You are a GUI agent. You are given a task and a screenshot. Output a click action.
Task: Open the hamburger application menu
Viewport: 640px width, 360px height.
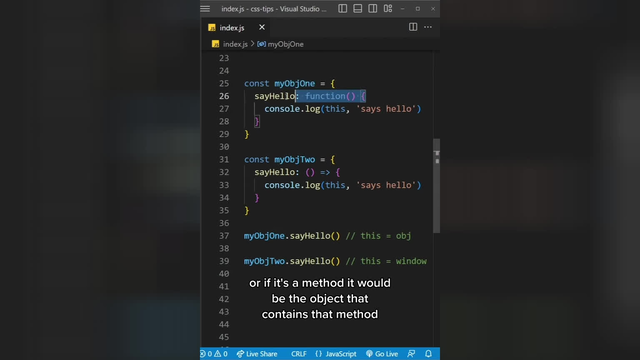pos(205,9)
